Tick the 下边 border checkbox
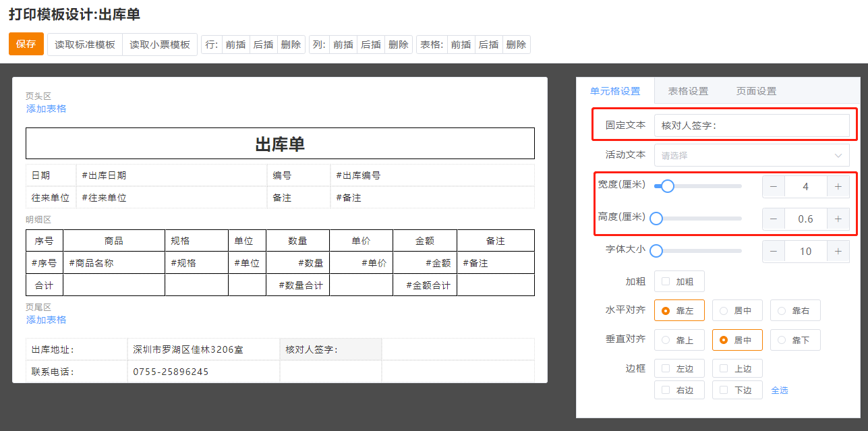 click(x=724, y=390)
